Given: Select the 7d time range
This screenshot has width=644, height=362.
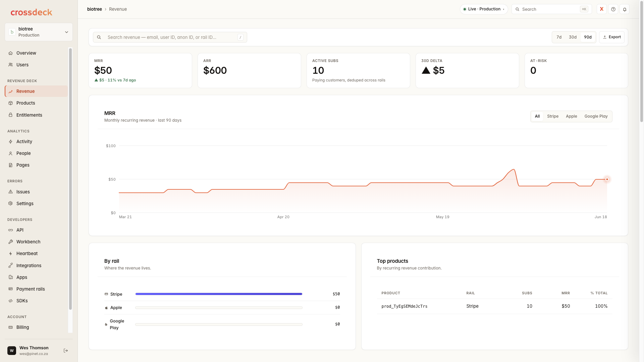Looking at the screenshot, I should point(559,37).
